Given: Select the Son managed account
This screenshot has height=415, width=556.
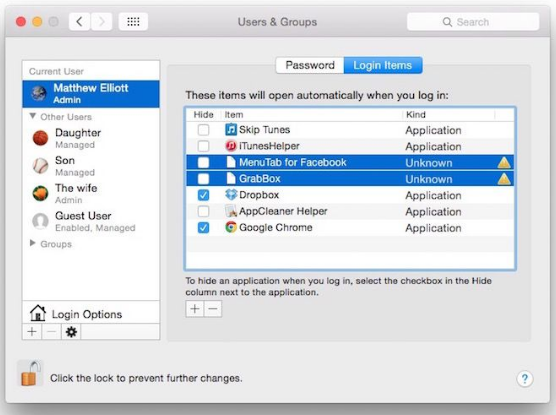Looking at the screenshot, I should [91, 166].
